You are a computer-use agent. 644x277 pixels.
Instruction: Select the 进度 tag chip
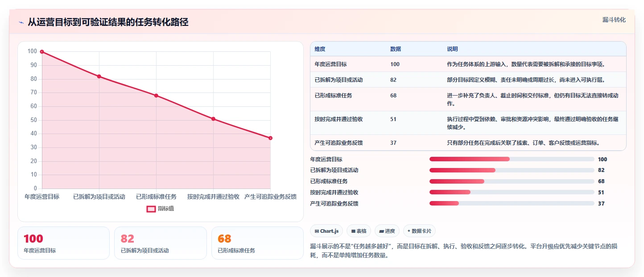click(387, 231)
